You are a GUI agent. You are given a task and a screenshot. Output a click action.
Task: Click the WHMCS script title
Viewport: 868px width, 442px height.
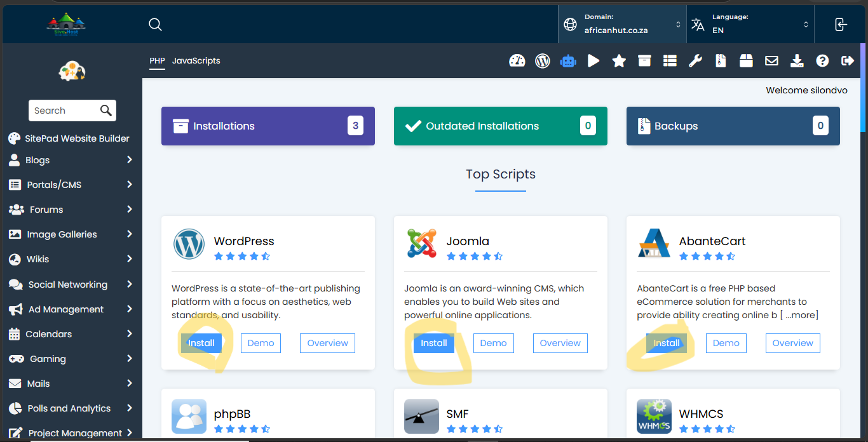701,414
